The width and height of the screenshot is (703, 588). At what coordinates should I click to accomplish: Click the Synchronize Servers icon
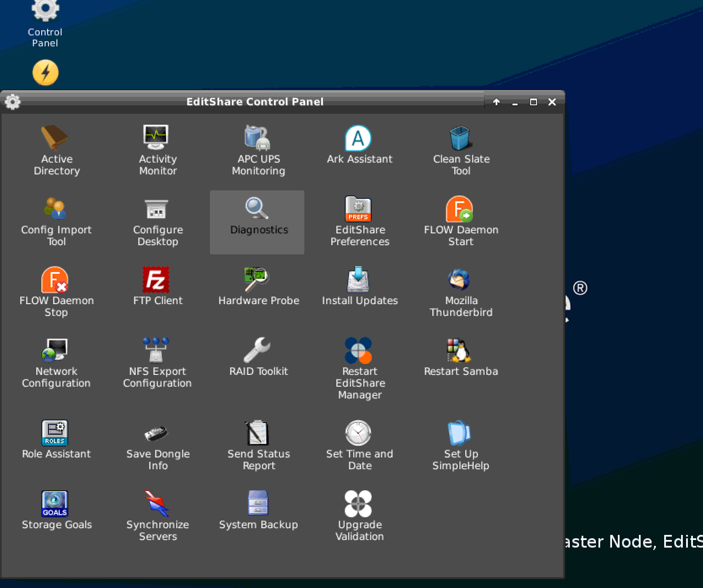point(156,503)
